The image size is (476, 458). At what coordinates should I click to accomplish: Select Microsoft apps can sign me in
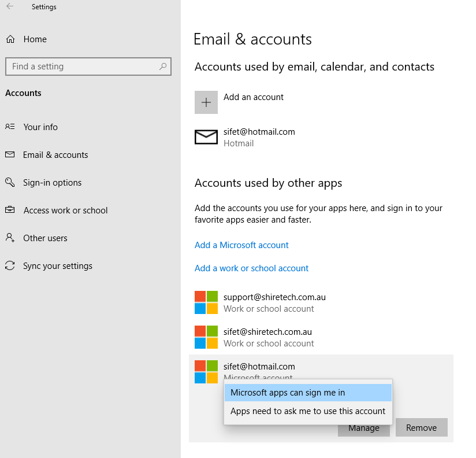(x=308, y=393)
